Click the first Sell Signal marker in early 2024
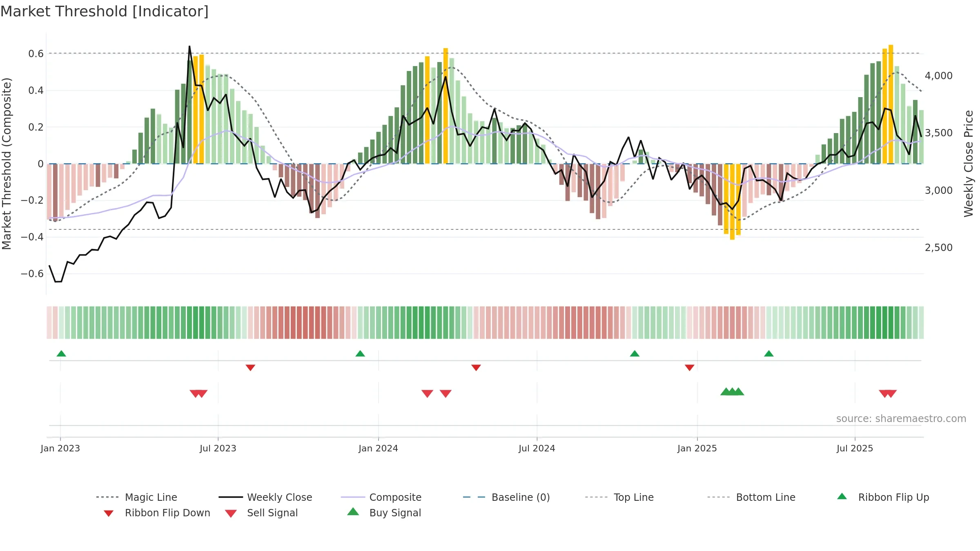Screen dimensions: 980x551 427,393
